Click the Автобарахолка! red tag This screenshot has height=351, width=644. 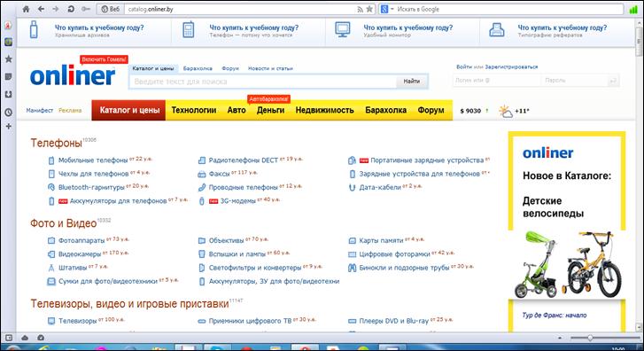point(269,99)
